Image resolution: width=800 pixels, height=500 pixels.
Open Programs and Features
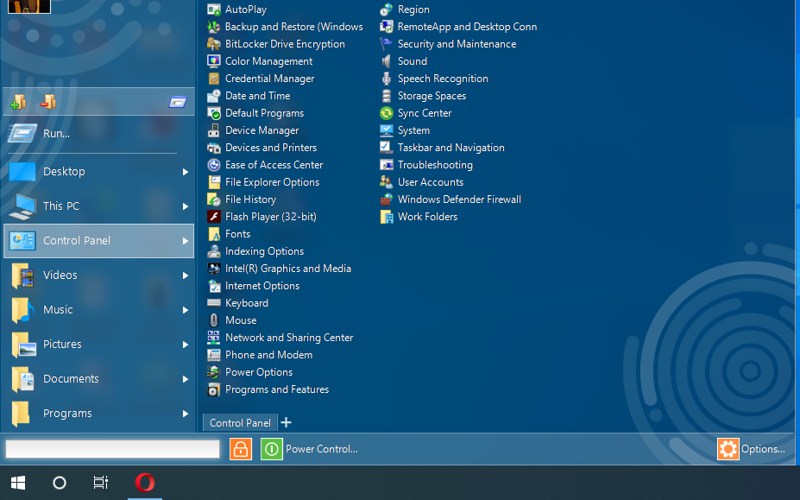(x=268, y=390)
